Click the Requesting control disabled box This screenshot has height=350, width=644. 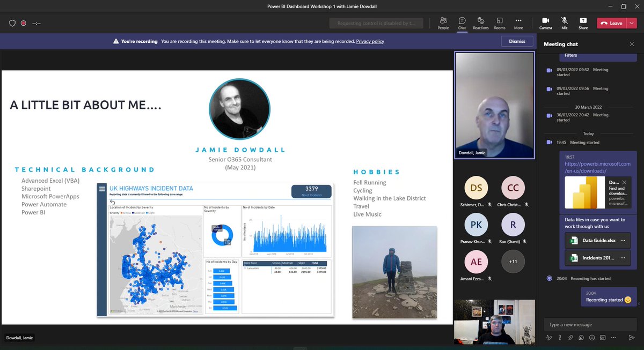coord(376,23)
